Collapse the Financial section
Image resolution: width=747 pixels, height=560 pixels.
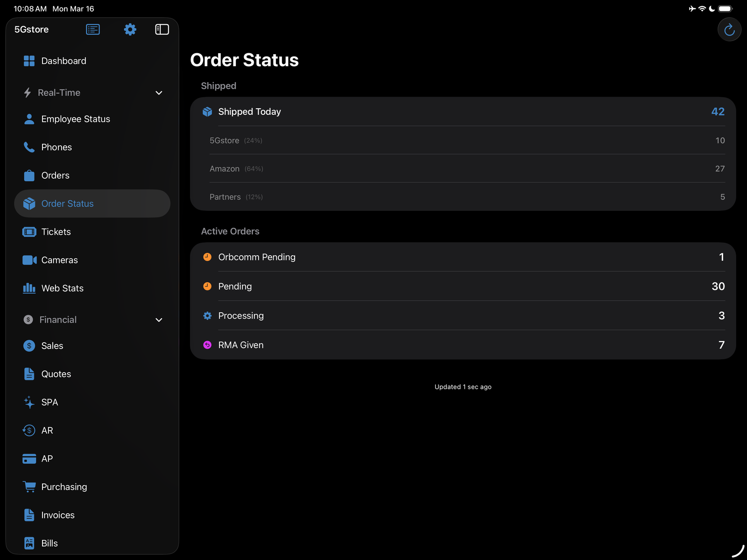tap(159, 320)
